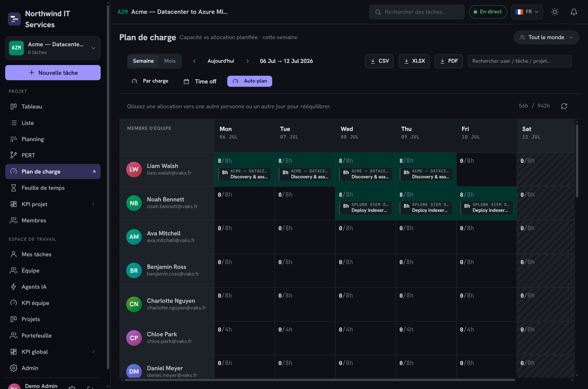Open the FR language dropdown
Screen dimensions: 588x389
pyautogui.click(x=527, y=12)
